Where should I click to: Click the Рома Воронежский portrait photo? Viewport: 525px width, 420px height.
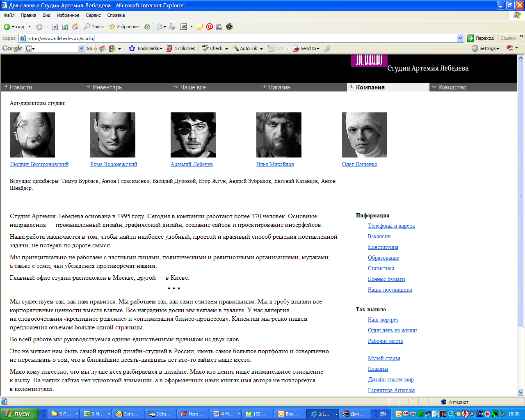tap(113, 135)
